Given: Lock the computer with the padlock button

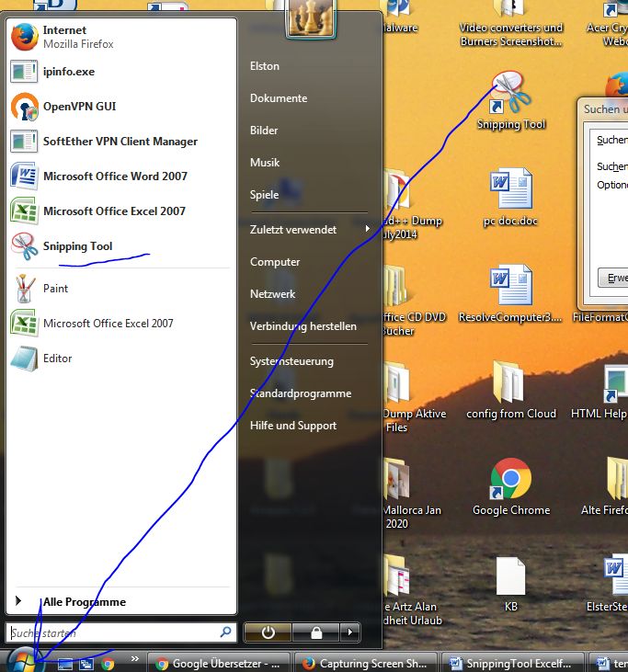Looking at the screenshot, I should pyautogui.click(x=316, y=632).
